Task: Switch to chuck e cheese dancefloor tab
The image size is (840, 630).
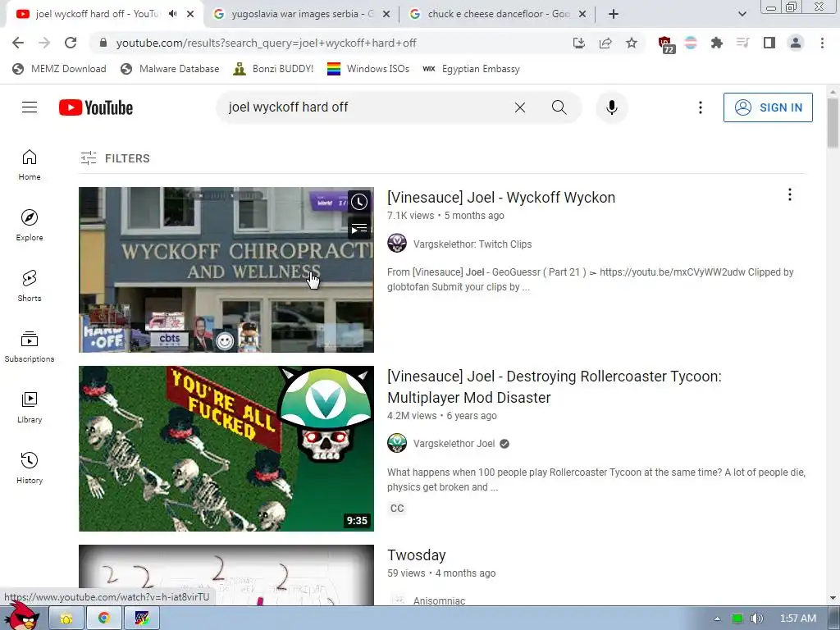Action: pyautogui.click(x=498, y=14)
